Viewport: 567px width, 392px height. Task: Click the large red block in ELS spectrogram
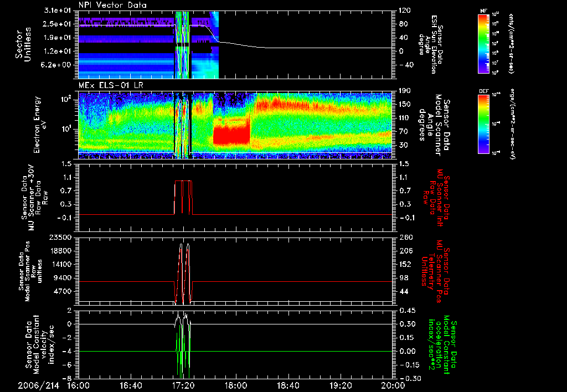[231, 135]
